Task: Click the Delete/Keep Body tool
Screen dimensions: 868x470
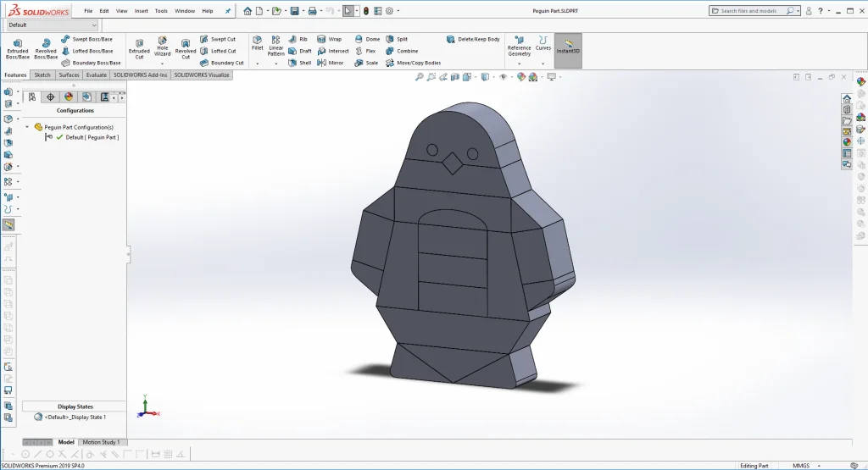Action: tap(473, 39)
